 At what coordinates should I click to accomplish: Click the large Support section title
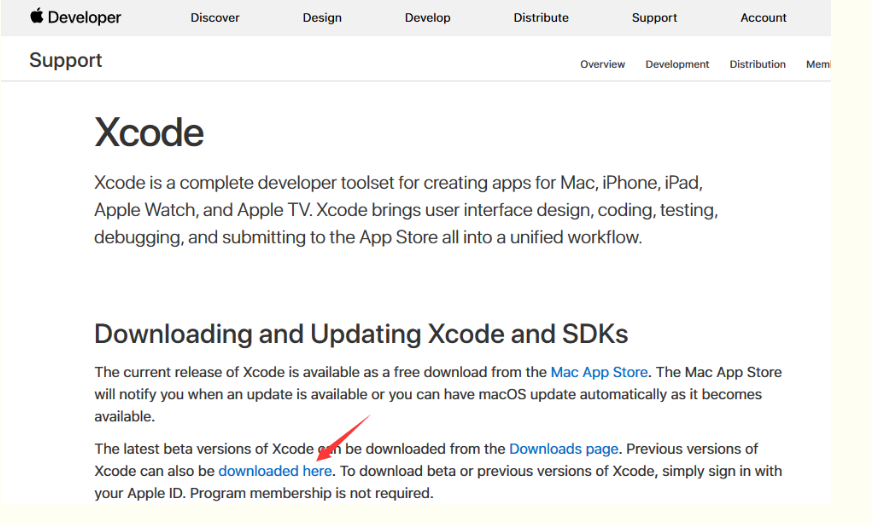click(x=66, y=60)
